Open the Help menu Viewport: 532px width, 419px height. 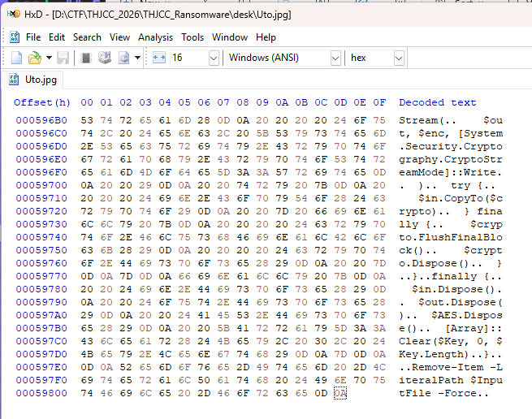pos(266,37)
